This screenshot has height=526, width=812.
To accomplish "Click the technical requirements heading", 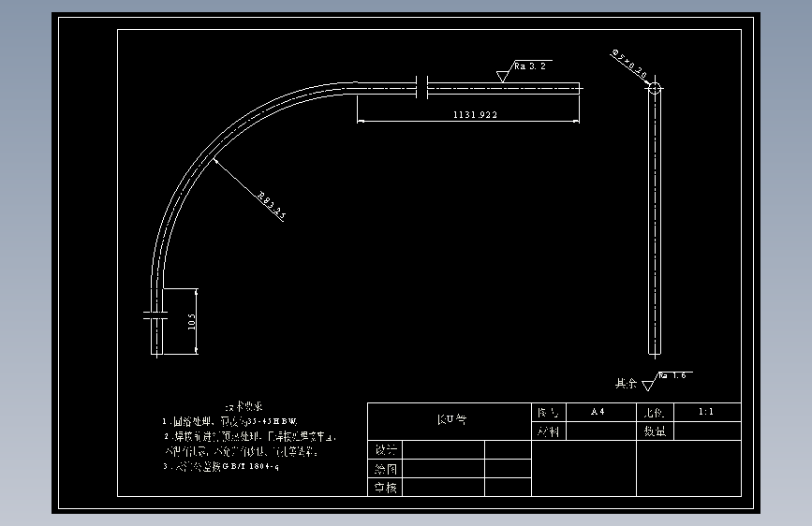I will [244, 406].
